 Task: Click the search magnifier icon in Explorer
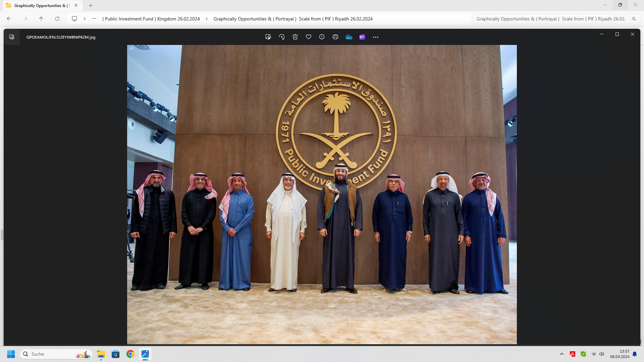click(634, 19)
